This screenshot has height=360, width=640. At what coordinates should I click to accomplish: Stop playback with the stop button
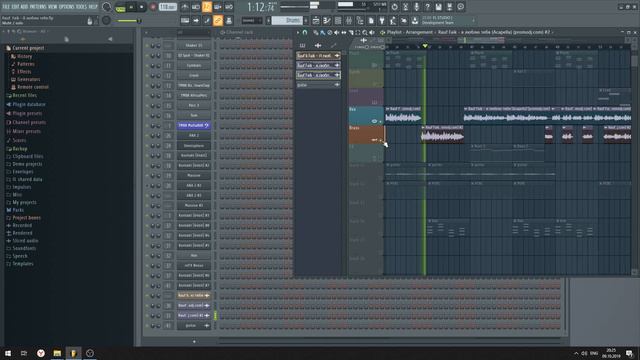(142, 7)
